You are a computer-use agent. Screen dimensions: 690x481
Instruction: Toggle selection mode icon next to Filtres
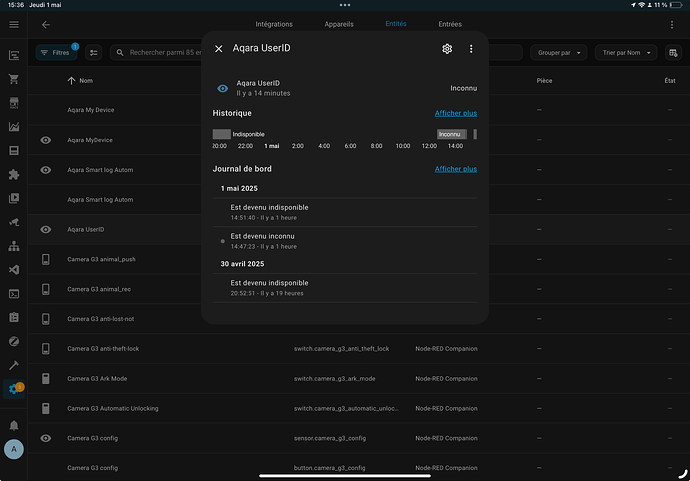(x=94, y=52)
